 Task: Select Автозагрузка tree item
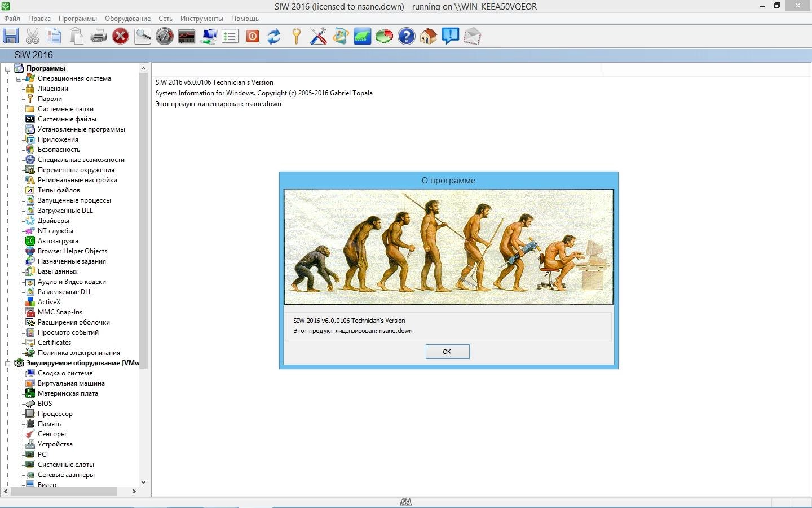(58, 241)
